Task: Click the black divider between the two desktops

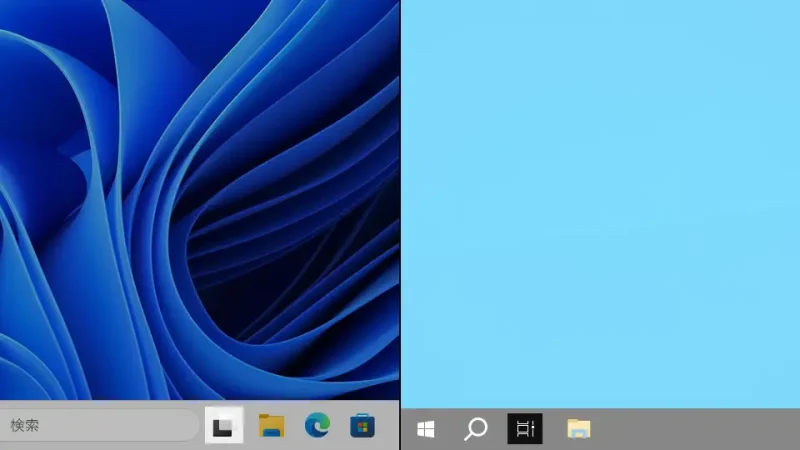Action: [x=400, y=200]
